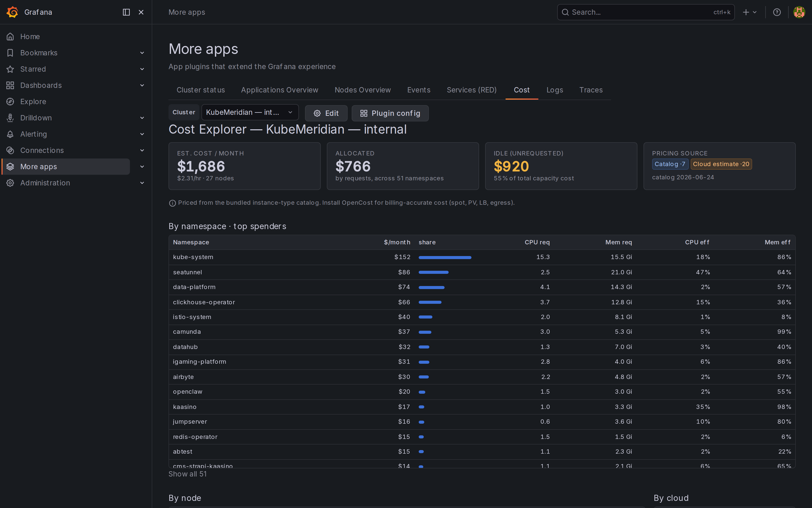Switch to the Nodes Overview tab
Viewport: 812px width, 508px height.
(x=363, y=90)
